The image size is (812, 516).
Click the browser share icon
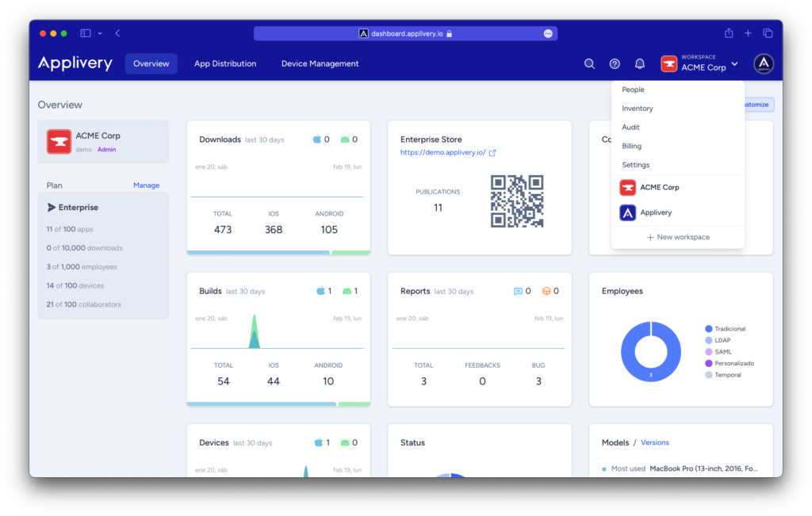click(x=729, y=33)
